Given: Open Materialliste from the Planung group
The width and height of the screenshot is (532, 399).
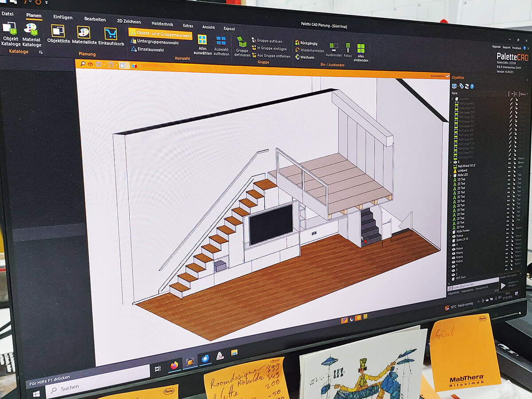Looking at the screenshot, I should pyautogui.click(x=84, y=35).
